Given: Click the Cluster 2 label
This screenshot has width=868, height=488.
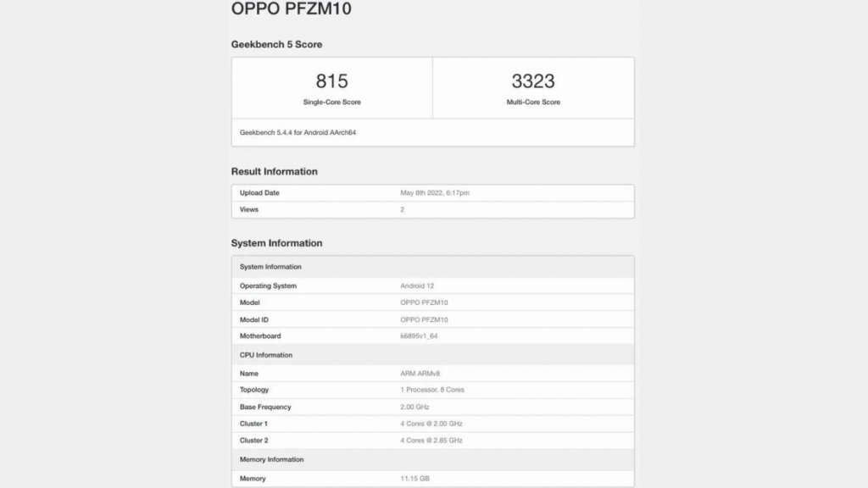Looking at the screenshot, I should point(254,441).
